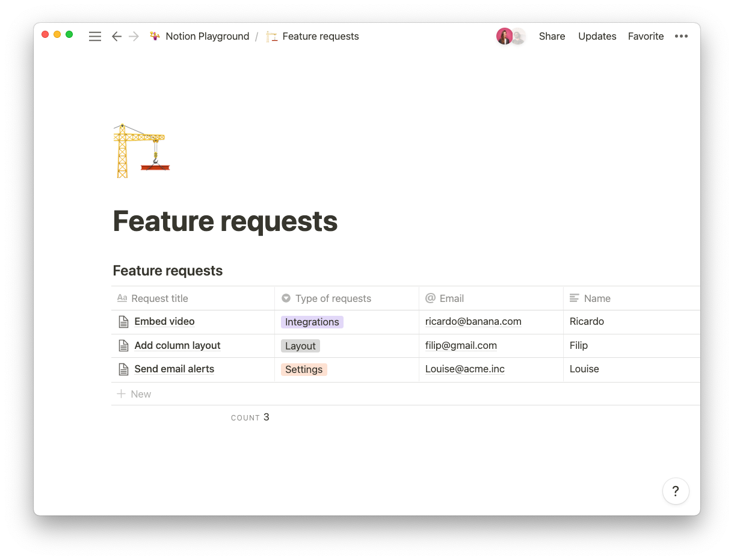Screen dimensions: 734x560
Task: Open the Type of requests column header
Action: tap(347, 298)
